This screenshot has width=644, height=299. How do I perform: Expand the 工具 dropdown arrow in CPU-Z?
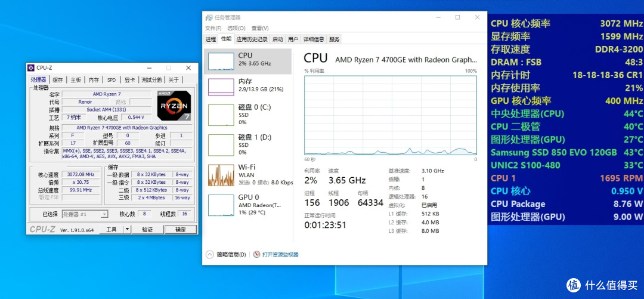point(127,229)
